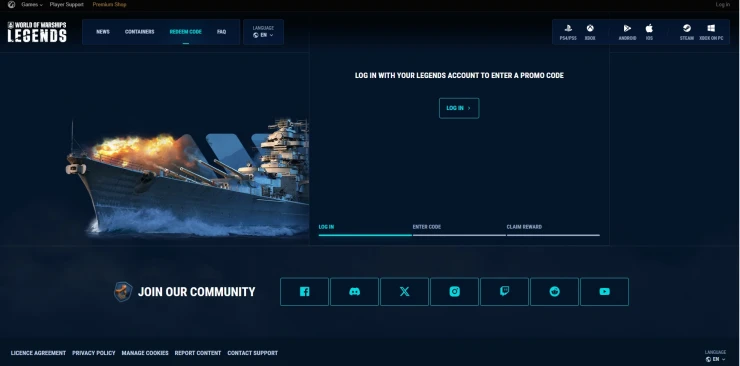Open the X (Twitter) community link
The width and height of the screenshot is (740, 366).
404,291
